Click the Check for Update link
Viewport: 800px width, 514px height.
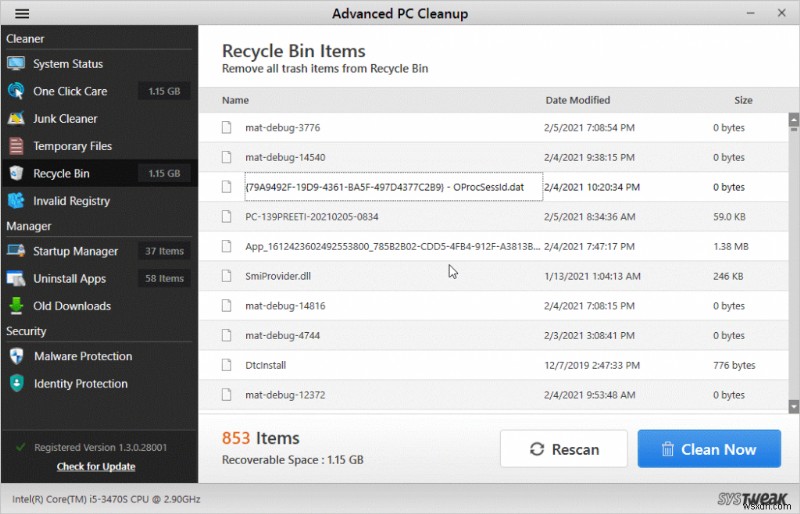click(x=96, y=467)
